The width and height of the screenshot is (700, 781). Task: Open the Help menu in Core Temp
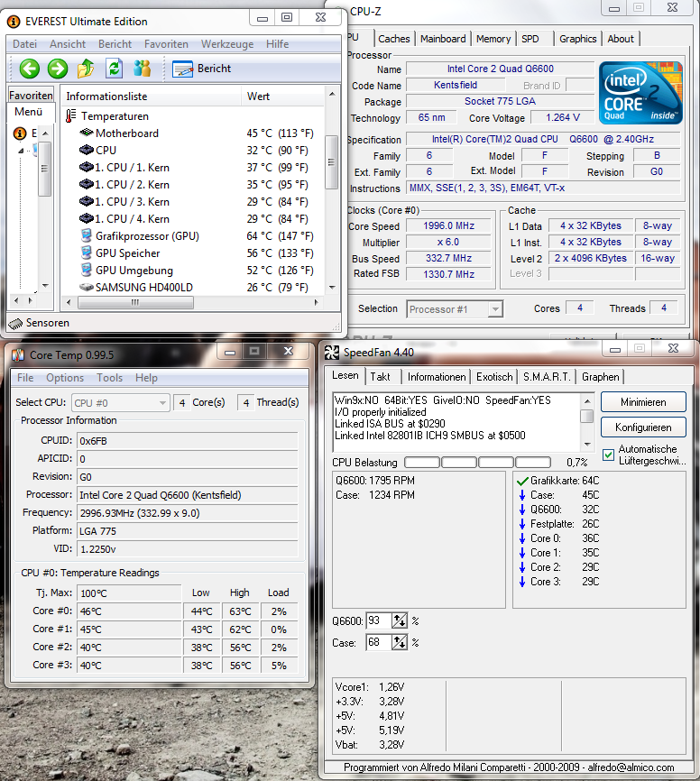(146, 378)
